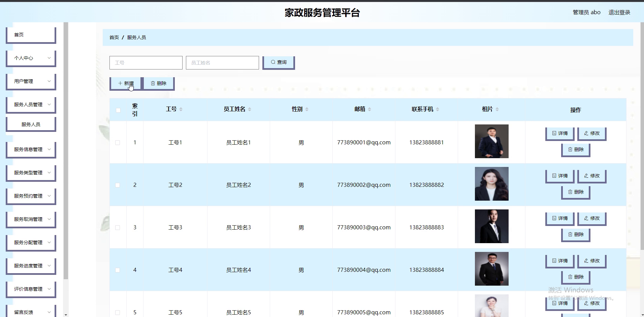This screenshot has height=317, width=644.
Task: Sort by 相片 column arrows
Action: [x=497, y=109]
